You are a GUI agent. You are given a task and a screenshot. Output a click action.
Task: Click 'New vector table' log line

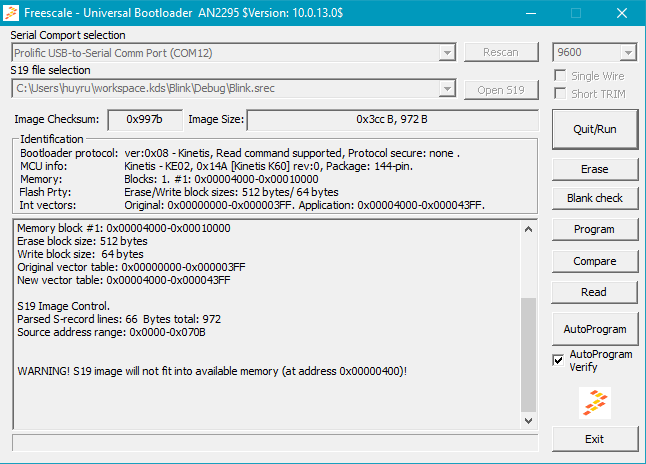coord(124,280)
